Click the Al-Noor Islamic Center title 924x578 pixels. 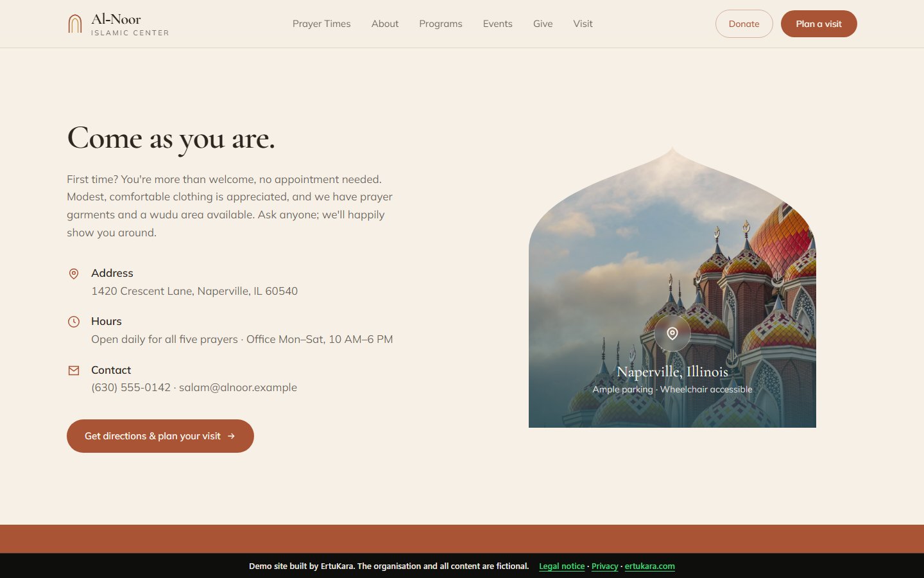pyautogui.click(x=130, y=24)
